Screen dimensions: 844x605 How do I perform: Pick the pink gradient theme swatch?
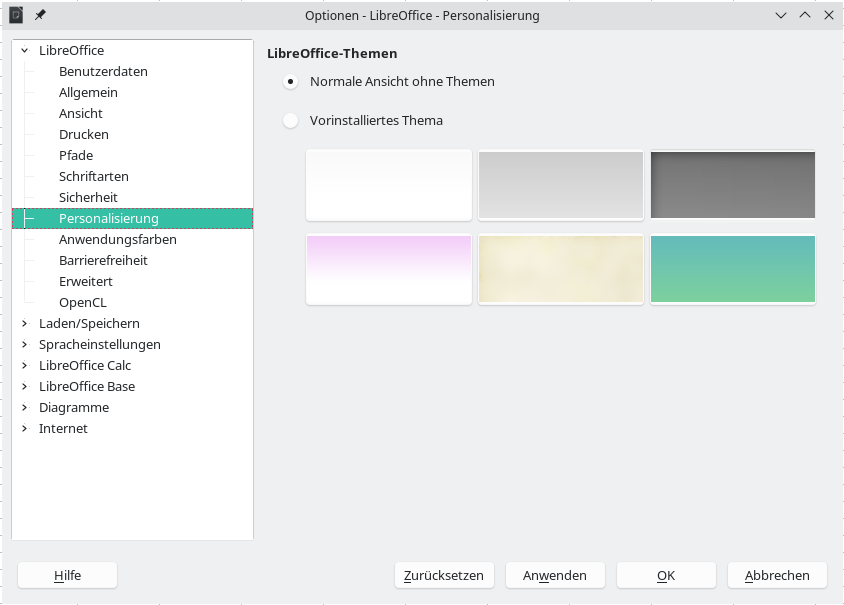388,269
